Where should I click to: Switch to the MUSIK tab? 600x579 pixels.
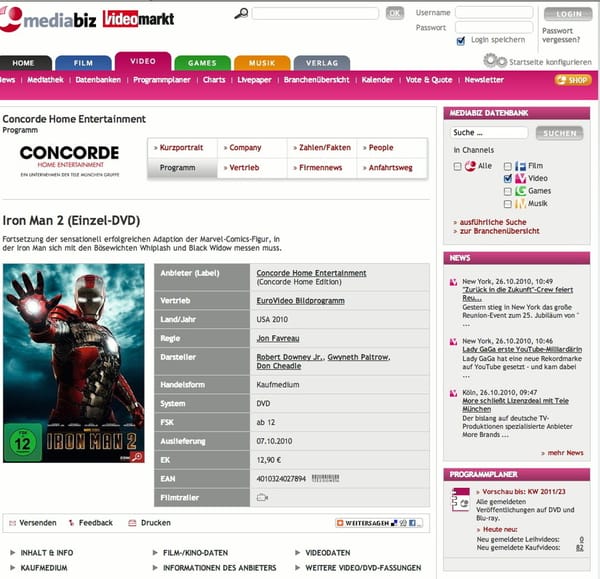[262, 63]
